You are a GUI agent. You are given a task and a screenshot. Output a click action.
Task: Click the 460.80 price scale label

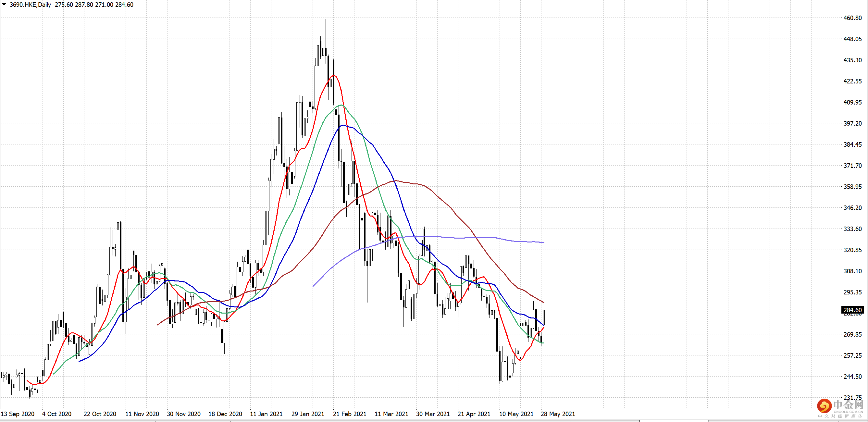[852, 18]
